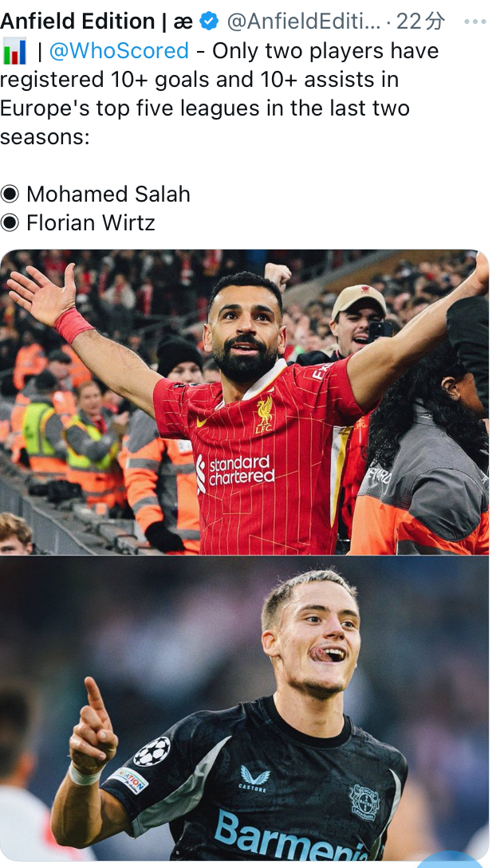
Task: Open the Mohamed Salah celebration photo
Action: (x=244, y=403)
